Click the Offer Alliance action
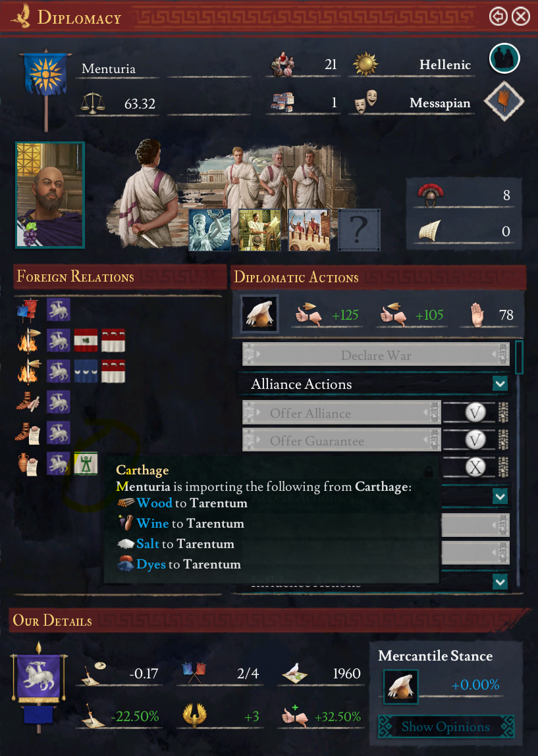This screenshot has width=538, height=756. [x=342, y=413]
